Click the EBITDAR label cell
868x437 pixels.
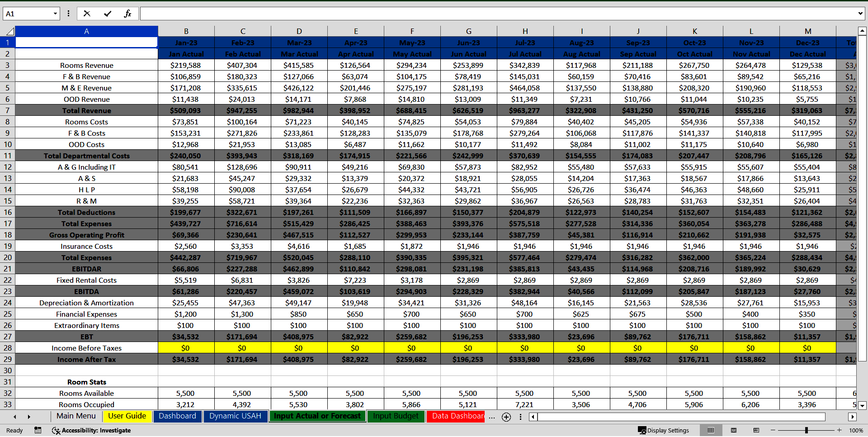pyautogui.click(x=87, y=269)
